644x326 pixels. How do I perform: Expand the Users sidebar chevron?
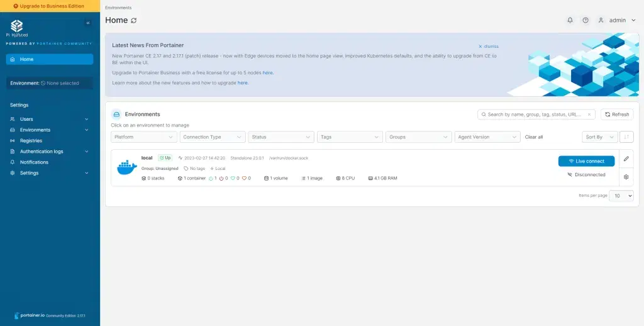point(86,119)
